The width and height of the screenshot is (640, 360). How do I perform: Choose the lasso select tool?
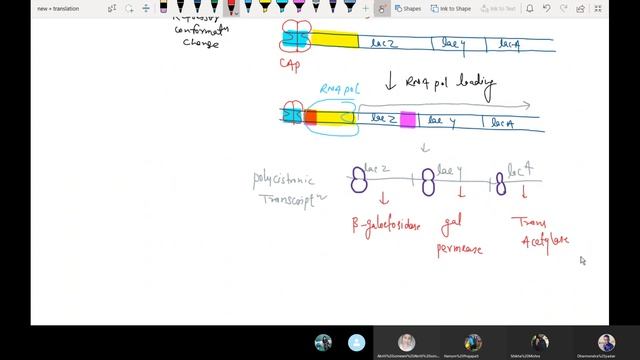tap(129, 8)
